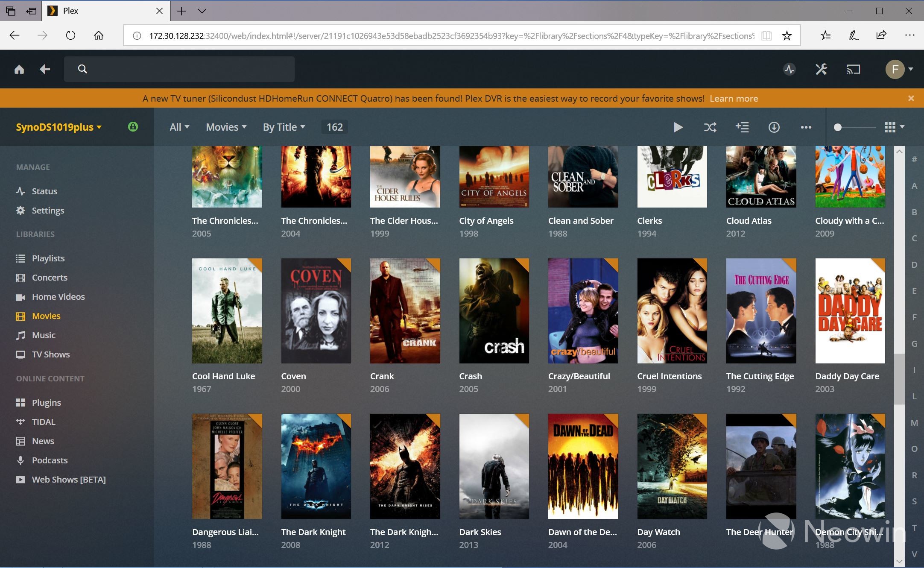Shuffle the movie library
This screenshot has width=924, height=568.
710,127
